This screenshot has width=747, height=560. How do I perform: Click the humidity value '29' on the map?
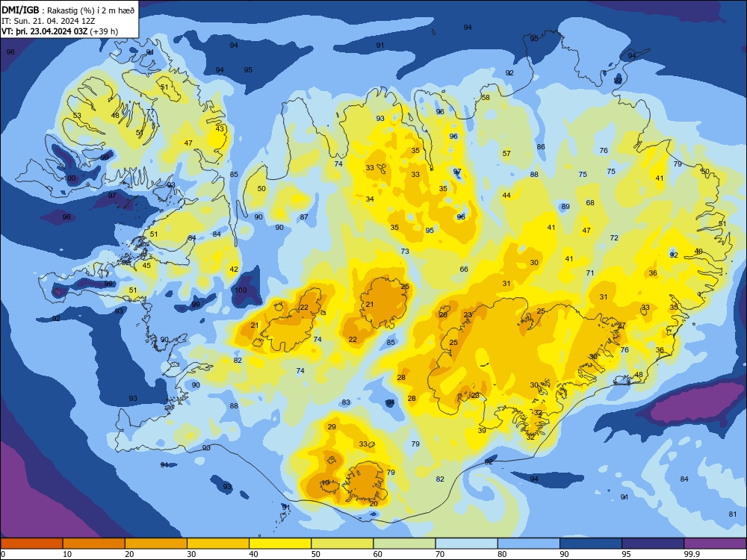pos(332,426)
